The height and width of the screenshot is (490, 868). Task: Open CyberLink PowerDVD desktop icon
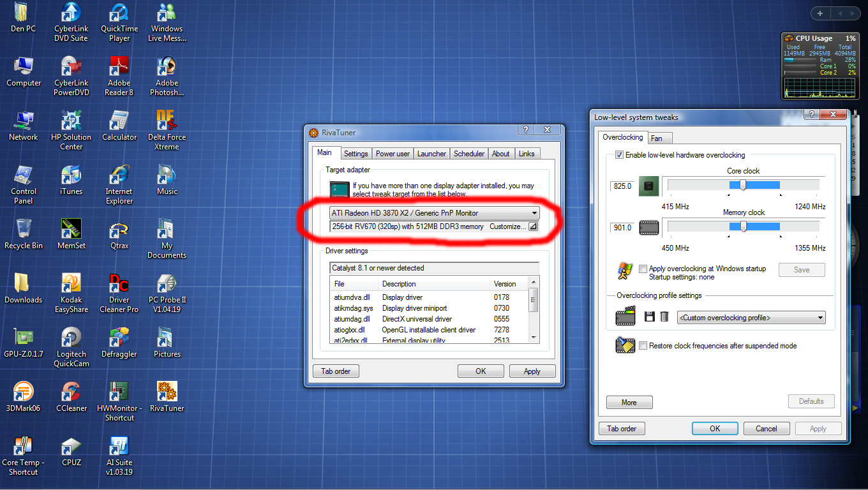[71, 77]
